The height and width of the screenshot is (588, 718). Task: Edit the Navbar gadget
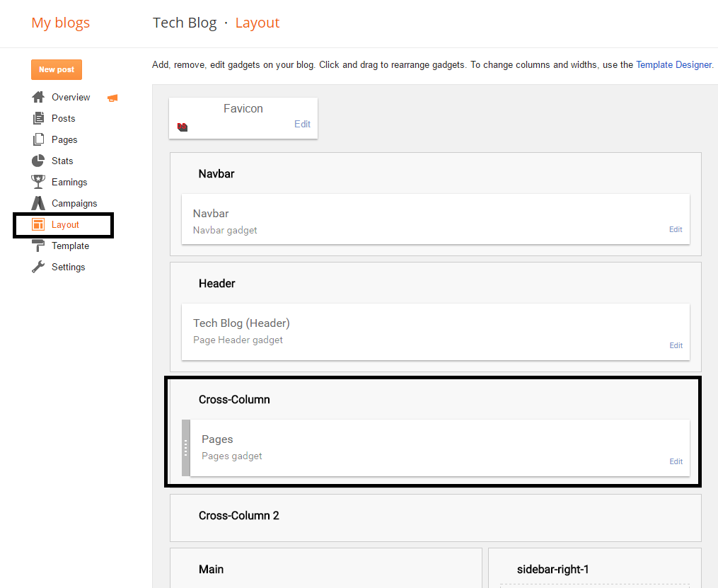[x=675, y=229]
